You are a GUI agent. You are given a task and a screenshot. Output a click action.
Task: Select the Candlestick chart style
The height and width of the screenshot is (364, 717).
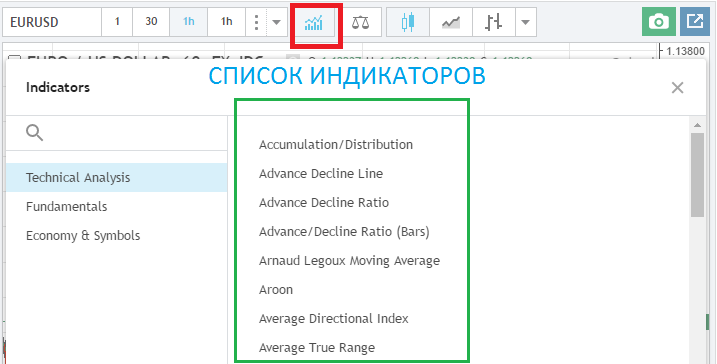(408, 22)
